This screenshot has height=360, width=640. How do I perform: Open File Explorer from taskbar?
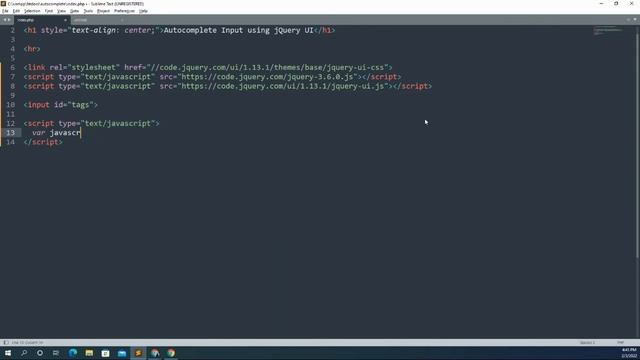click(x=89, y=353)
